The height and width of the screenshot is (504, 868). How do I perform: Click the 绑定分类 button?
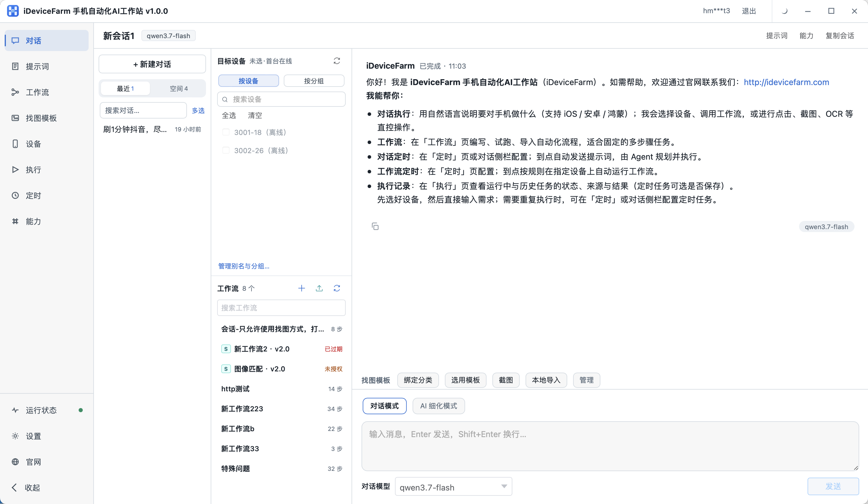tap(418, 380)
